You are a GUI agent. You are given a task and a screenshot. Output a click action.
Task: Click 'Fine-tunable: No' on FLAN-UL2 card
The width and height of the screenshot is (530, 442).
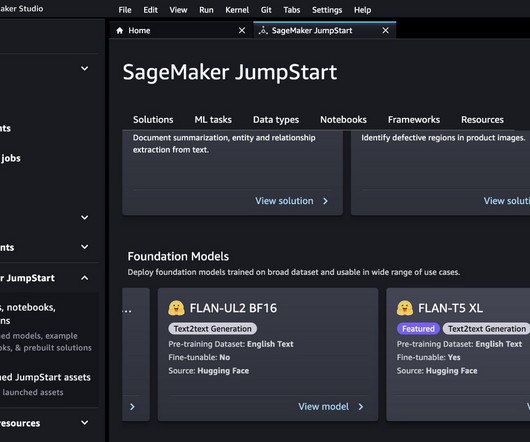click(199, 357)
